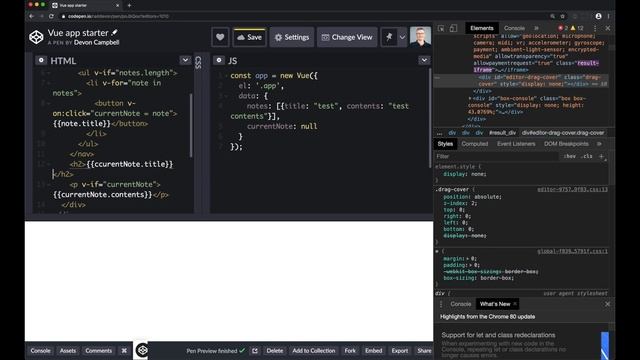Show more style pane tabs chevron

(x=599, y=144)
